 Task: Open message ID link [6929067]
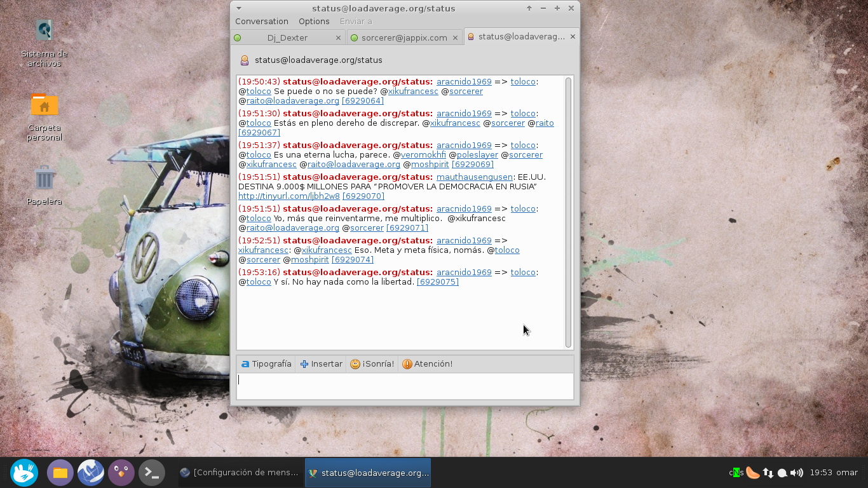click(x=259, y=133)
